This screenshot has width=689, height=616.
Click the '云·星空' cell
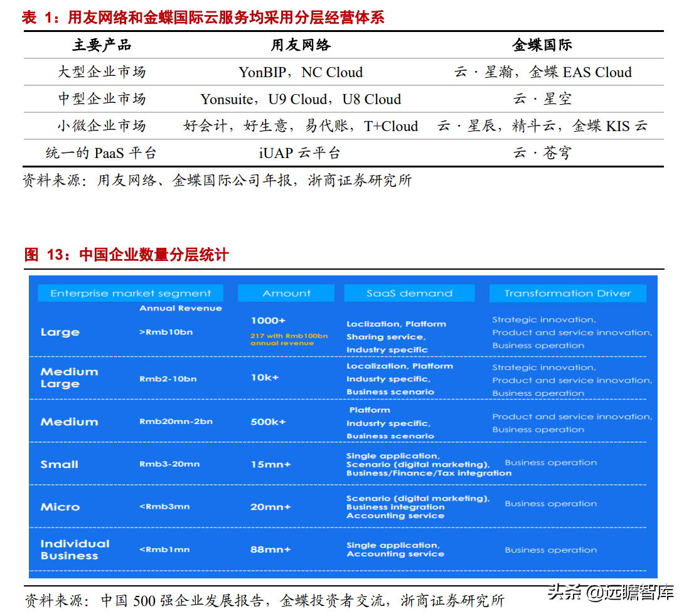coord(543,99)
